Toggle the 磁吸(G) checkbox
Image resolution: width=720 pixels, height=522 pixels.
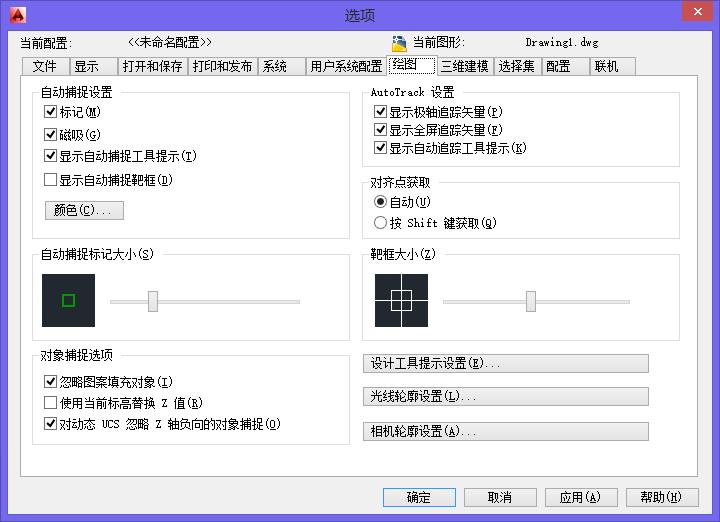click(x=50, y=135)
